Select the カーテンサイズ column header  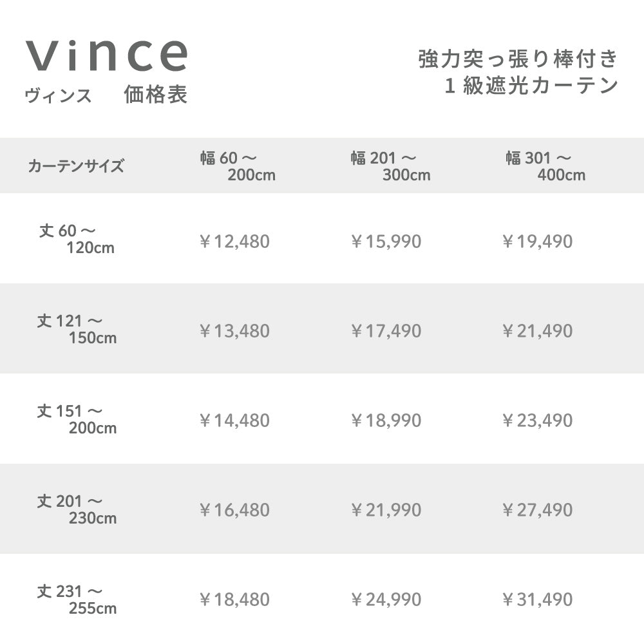75,166
